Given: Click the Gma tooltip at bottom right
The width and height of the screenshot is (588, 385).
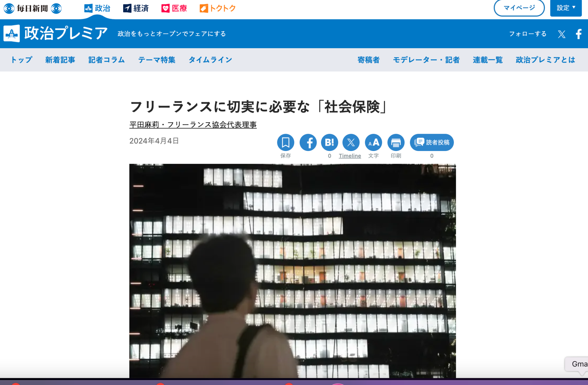Looking at the screenshot, I should [x=577, y=364].
